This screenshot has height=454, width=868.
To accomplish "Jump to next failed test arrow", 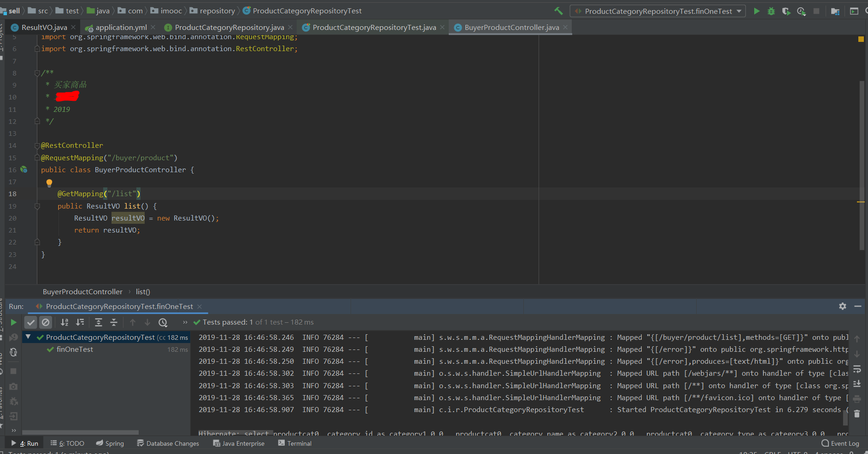I will pyautogui.click(x=147, y=322).
